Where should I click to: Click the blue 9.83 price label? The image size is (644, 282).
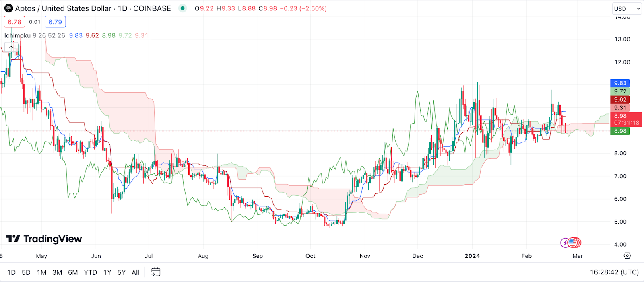pos(620,83)
